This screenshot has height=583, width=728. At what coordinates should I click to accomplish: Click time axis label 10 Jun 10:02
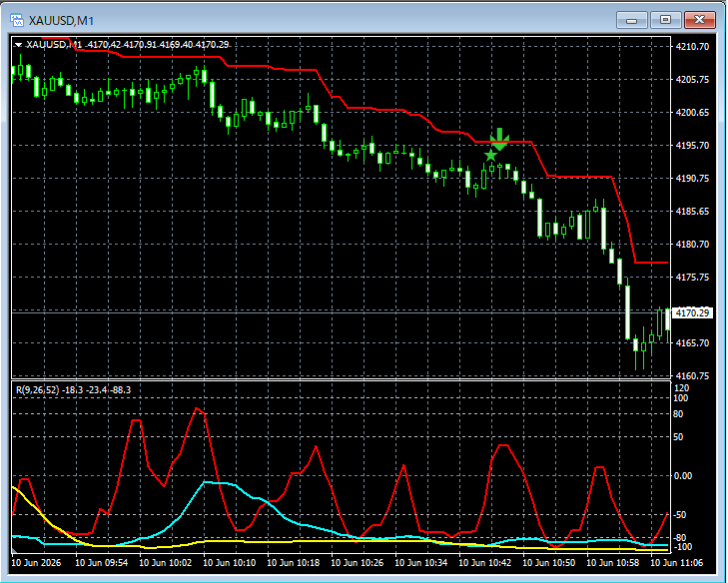click(166, 563)
